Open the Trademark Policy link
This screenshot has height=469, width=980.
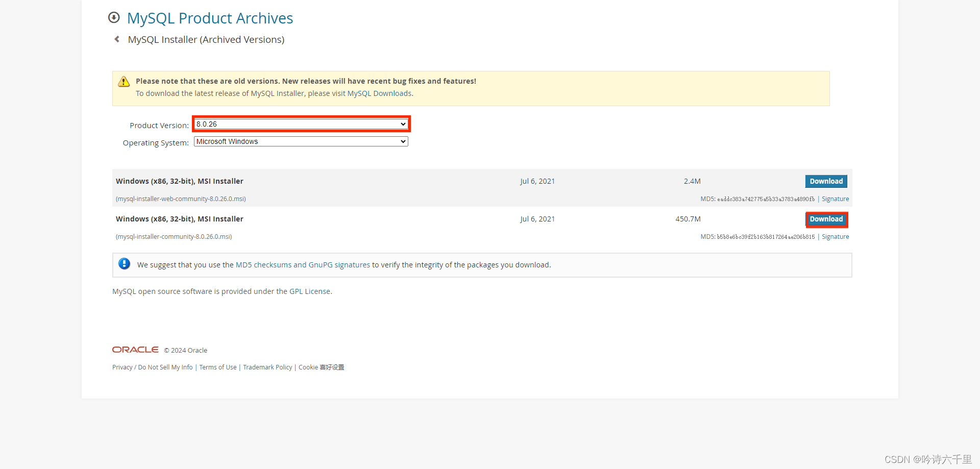pos(267,367)
